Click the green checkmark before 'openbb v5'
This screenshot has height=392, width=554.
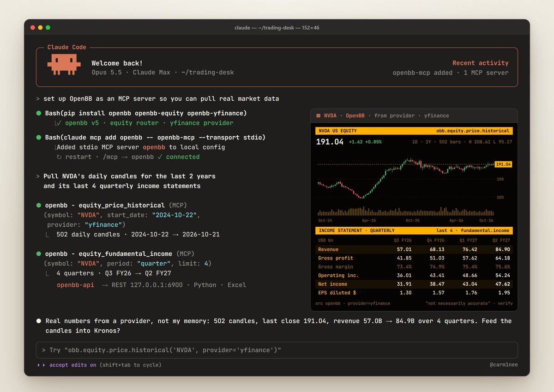[59, 123]
